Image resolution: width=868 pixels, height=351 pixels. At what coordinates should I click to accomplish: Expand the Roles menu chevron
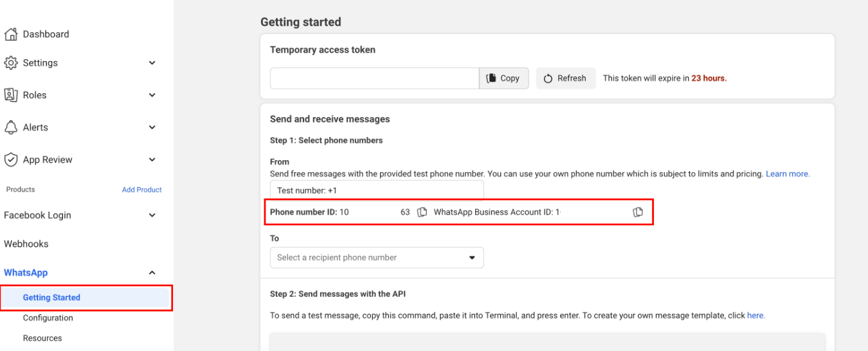(x=152, y=95)
